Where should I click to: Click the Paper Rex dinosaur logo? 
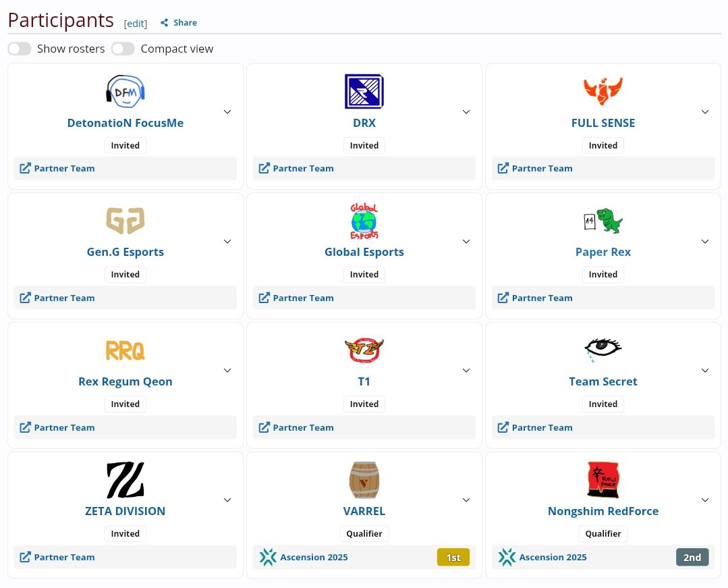(603, 221)
